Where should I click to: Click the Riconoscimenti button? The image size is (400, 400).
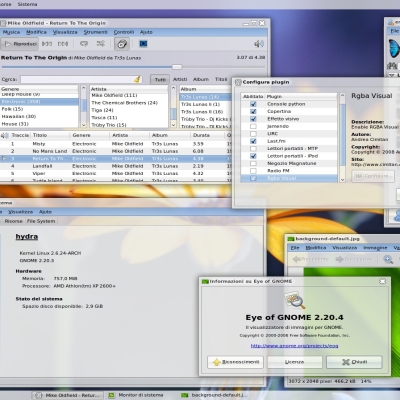pos(235,362)
